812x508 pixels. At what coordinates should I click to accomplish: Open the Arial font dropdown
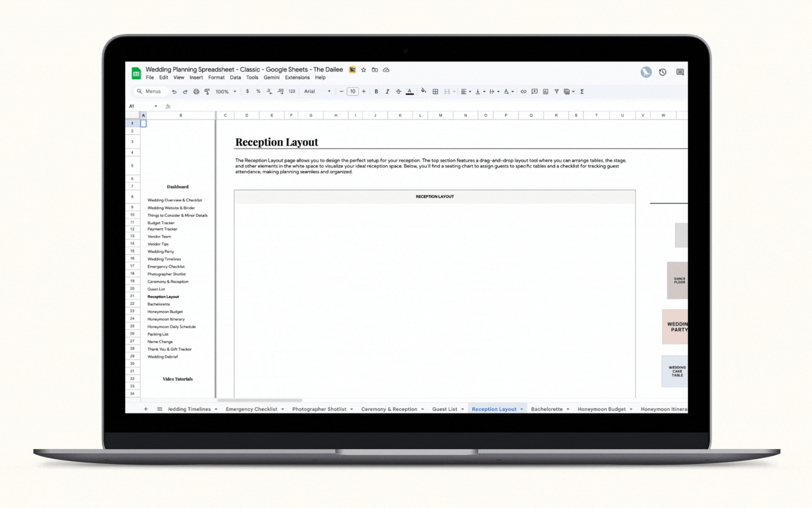[317, 92]
